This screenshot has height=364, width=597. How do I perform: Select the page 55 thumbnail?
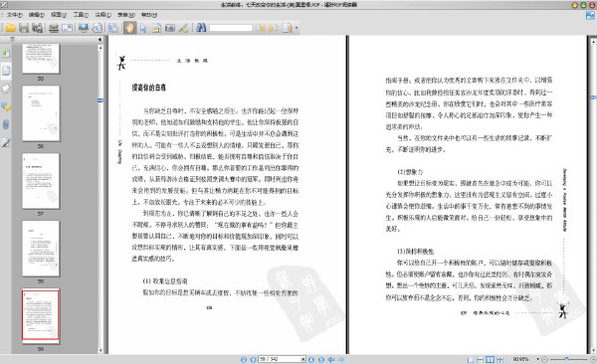41,59
